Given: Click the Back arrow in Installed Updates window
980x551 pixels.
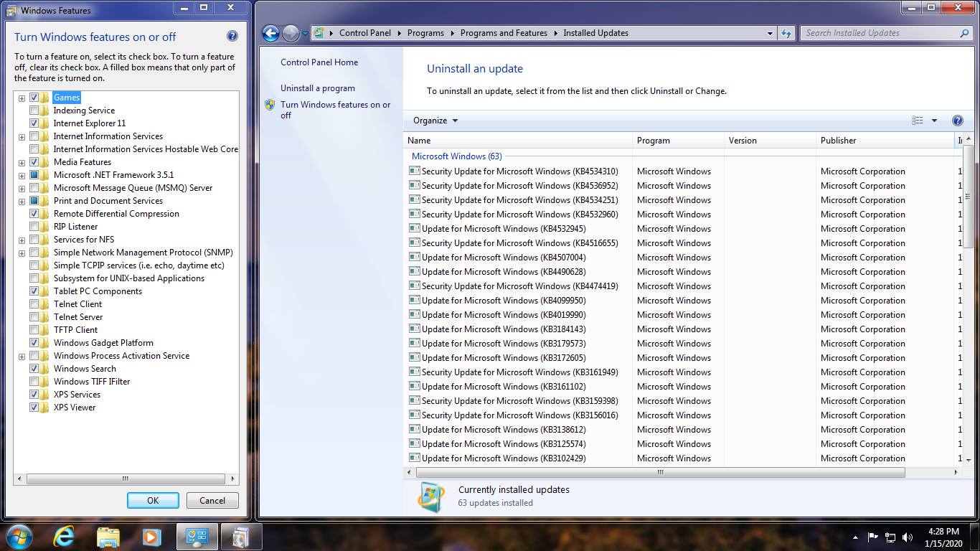Looking at the screenshot, I should pyautogui.click(x=270, y=33).
